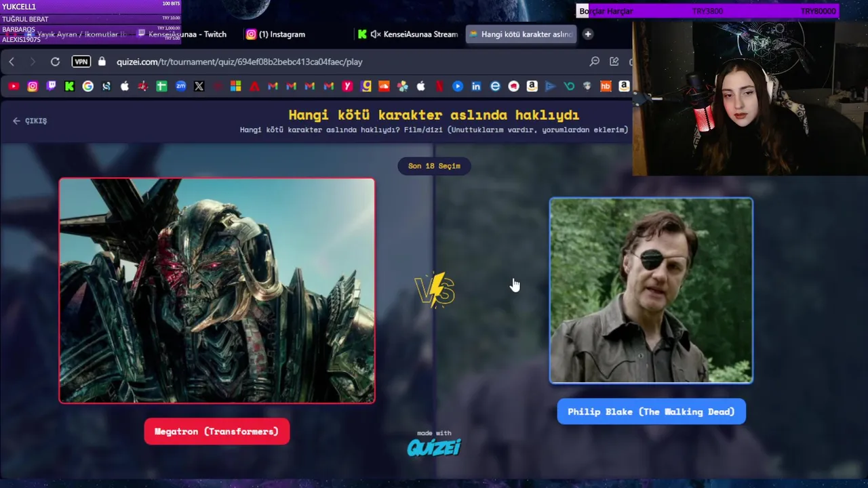Open the green cross bookmark icon

pyautogui.click(x=161, y=86)
